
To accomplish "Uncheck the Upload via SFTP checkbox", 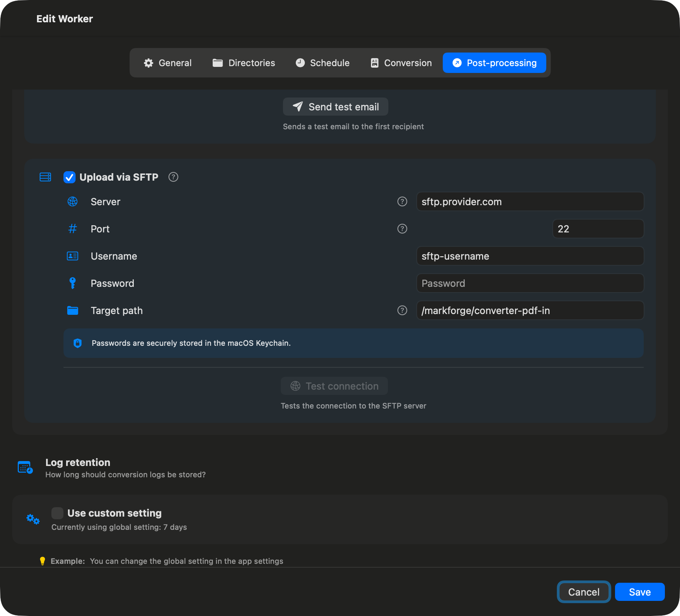I will (x=70, y=177).
